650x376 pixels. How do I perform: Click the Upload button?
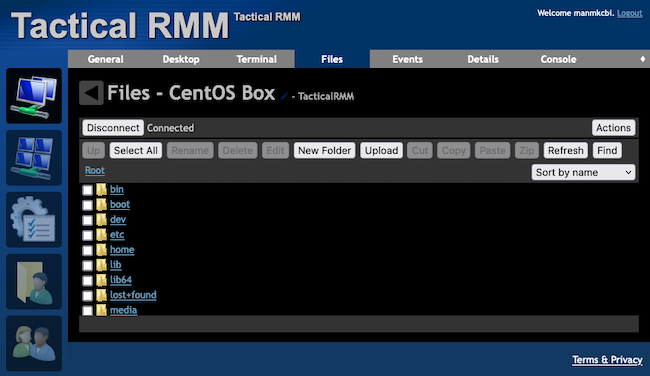tap(381, 150)
